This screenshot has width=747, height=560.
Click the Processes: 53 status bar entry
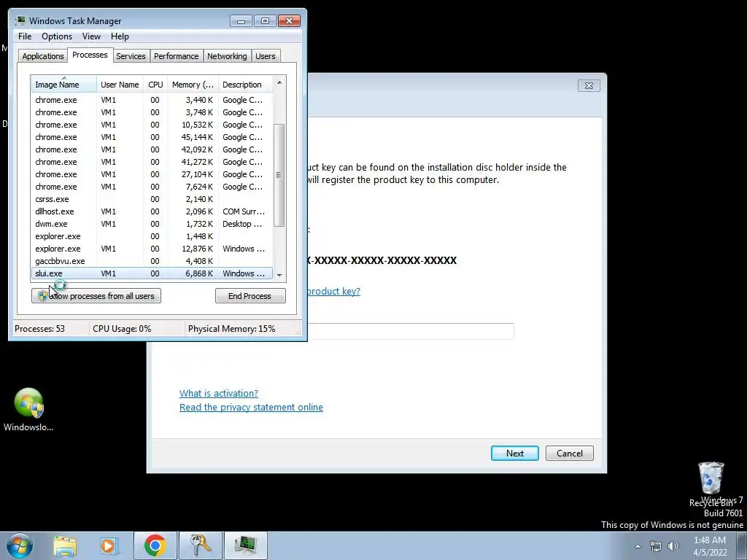pos(39,329)
